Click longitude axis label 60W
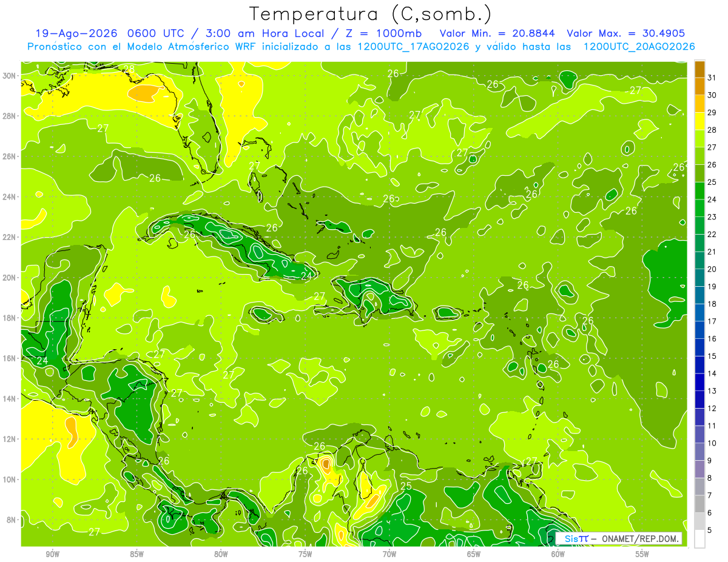This screenshot has width=728, height=562. point(558,555)
